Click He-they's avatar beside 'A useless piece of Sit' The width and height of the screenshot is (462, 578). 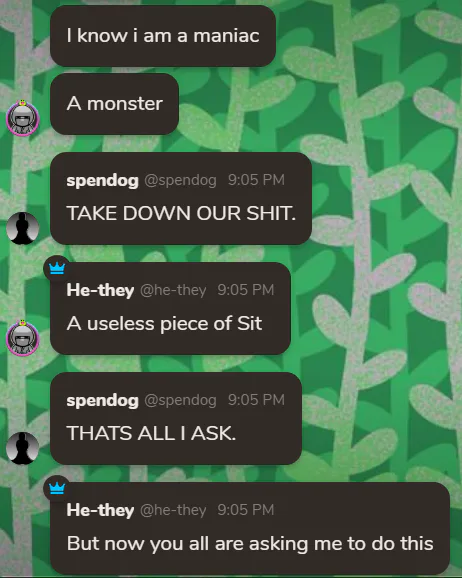coord(22,338)
